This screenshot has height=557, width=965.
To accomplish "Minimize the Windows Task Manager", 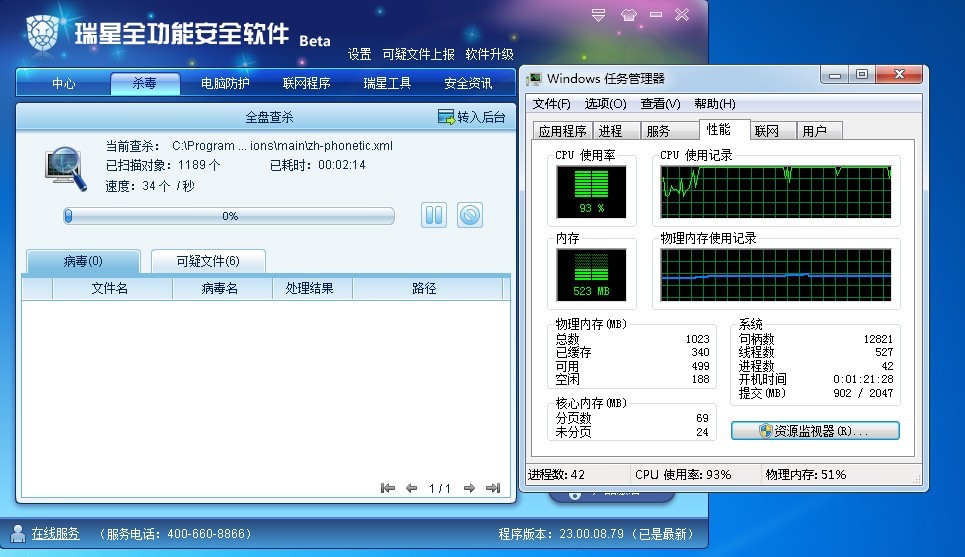I will [x=835, y=75].
